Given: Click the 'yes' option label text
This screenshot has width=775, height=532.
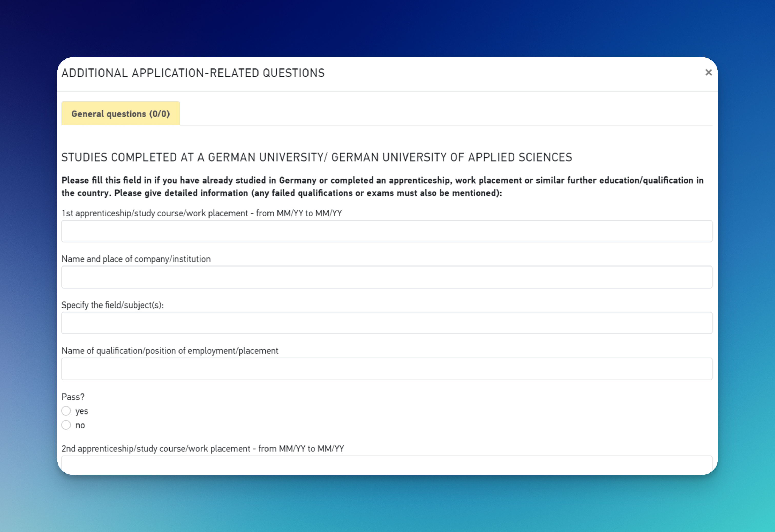Looking at the screenshot, I should click(x=82, y=411).
